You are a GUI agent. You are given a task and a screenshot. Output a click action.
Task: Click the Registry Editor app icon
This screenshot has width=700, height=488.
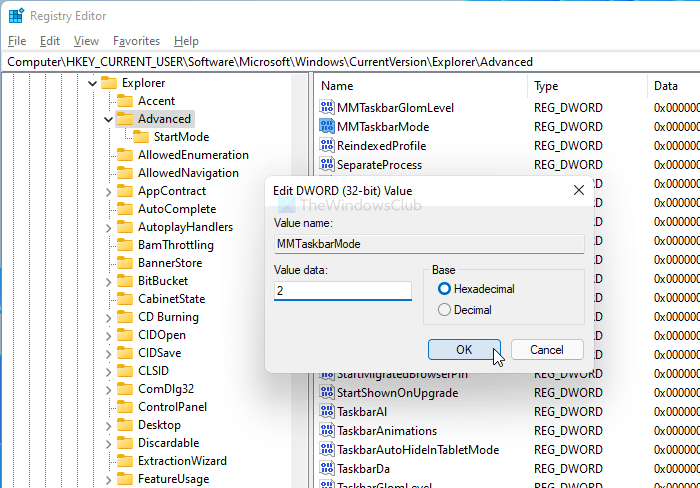pos(16,15)
